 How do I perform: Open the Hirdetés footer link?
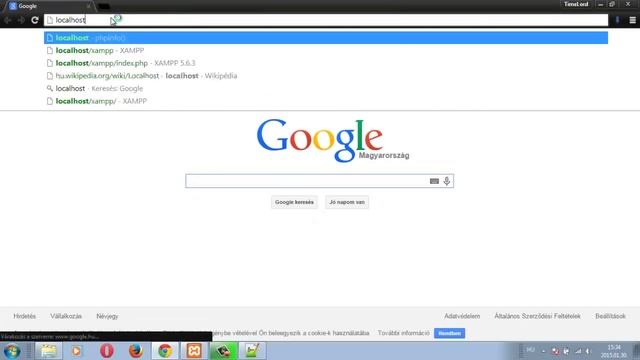coord(24,316)
